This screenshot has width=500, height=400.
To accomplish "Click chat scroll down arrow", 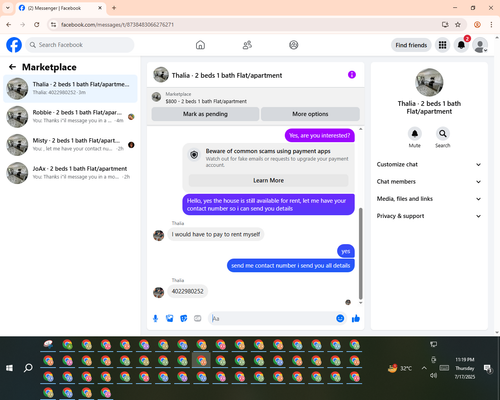I will pyautogui.click(x=360, y=303).
